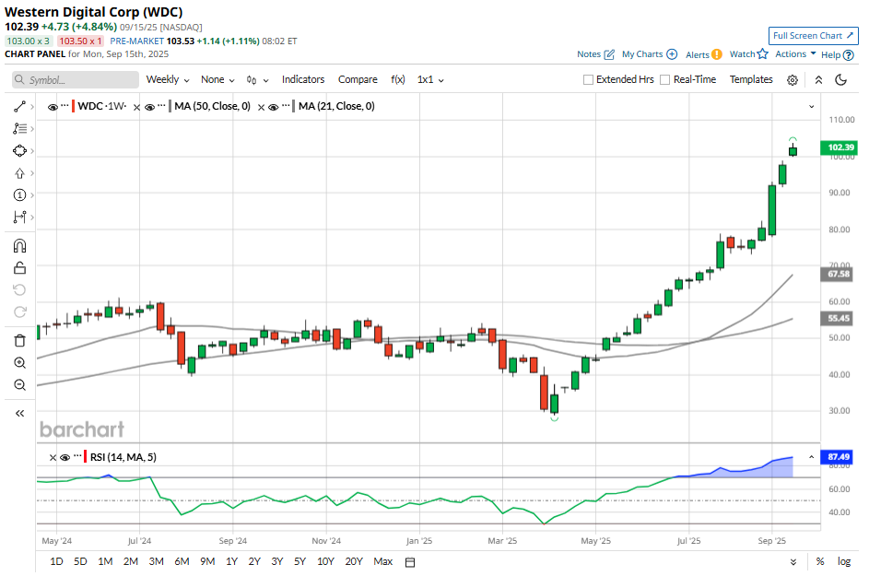869x588 pixels.
Task: Toggle log scale button
Action: (x=844, y=561)
